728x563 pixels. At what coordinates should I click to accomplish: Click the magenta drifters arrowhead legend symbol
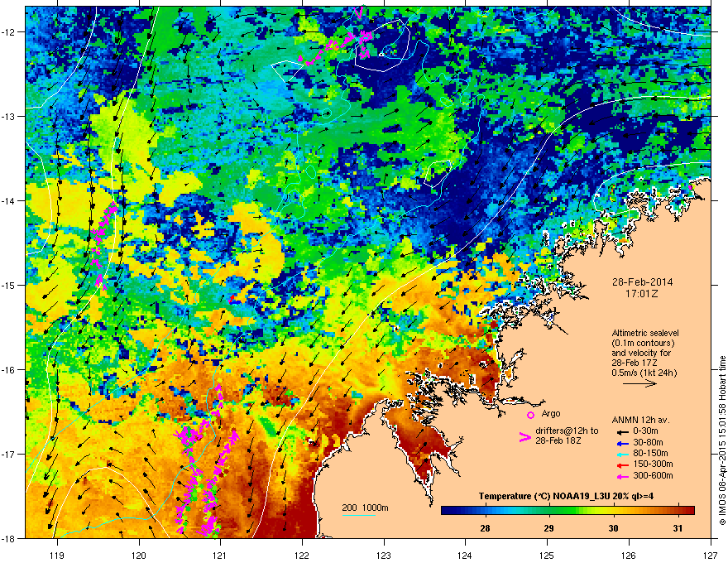pyautogui.click(x=524, y=437)
